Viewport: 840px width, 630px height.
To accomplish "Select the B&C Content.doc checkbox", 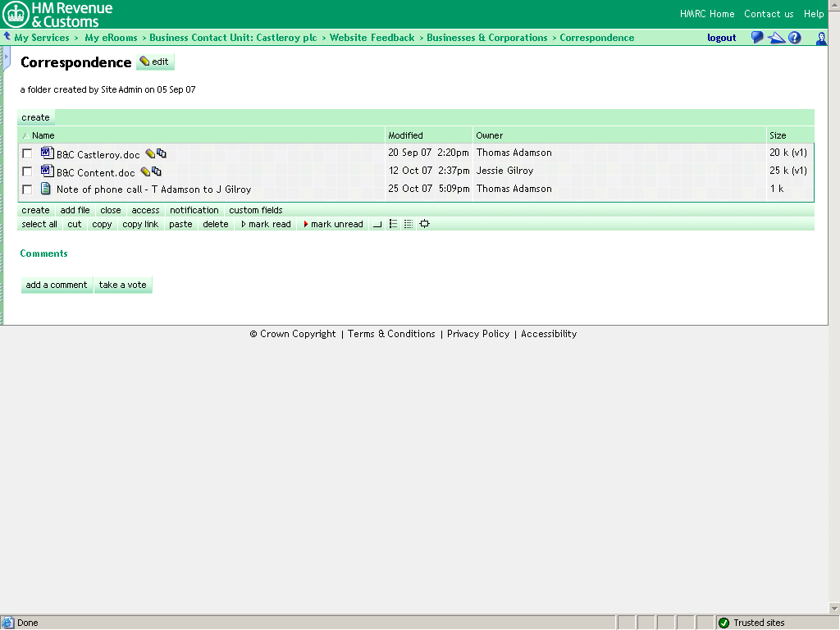I will click(27, 171).
